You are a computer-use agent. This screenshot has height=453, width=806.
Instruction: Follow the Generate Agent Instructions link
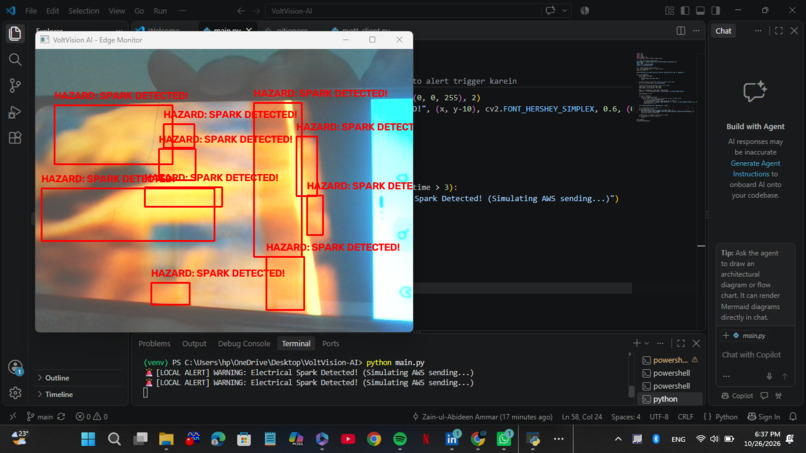coord(755,169)
